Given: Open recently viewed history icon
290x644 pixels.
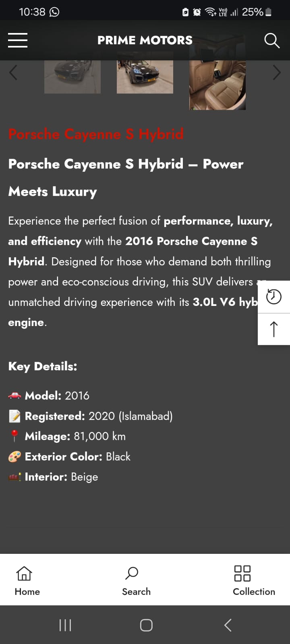Looking at the screenshot, I should pyautogui.click(x=274, y=297).
